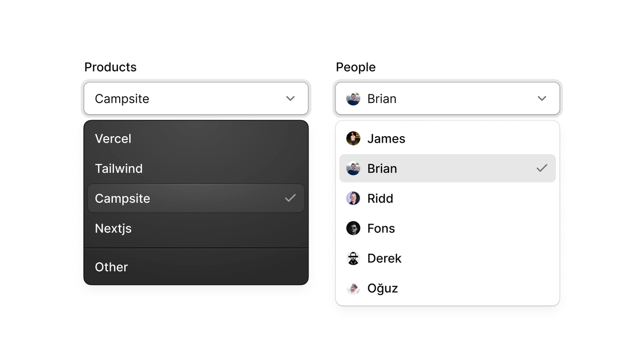
Task: Choose Vercel from the Products menu
Action: [x=113, y=138]
